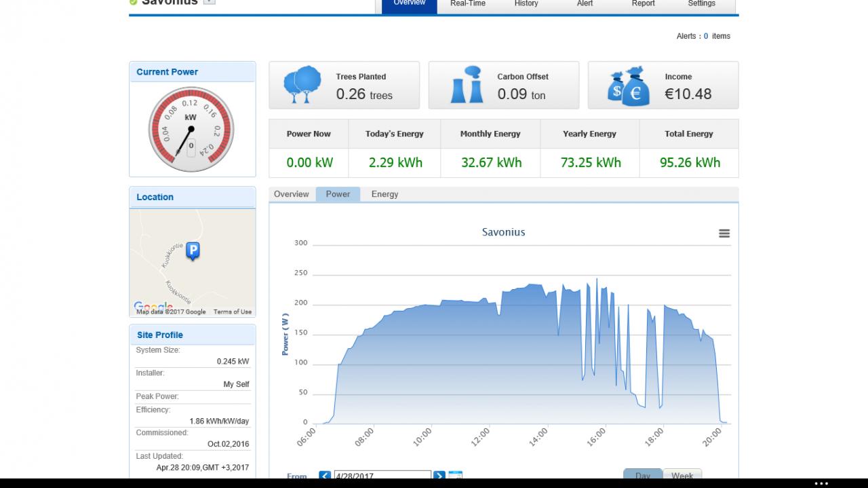Click the Efficiency value 1.86 kWh/kW/day
The height and width of the screenshot is (488, 868).
[x=219, y=421]
